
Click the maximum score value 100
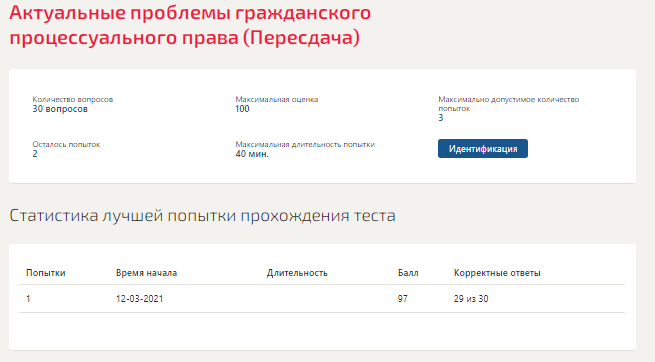tap(242, 109)
